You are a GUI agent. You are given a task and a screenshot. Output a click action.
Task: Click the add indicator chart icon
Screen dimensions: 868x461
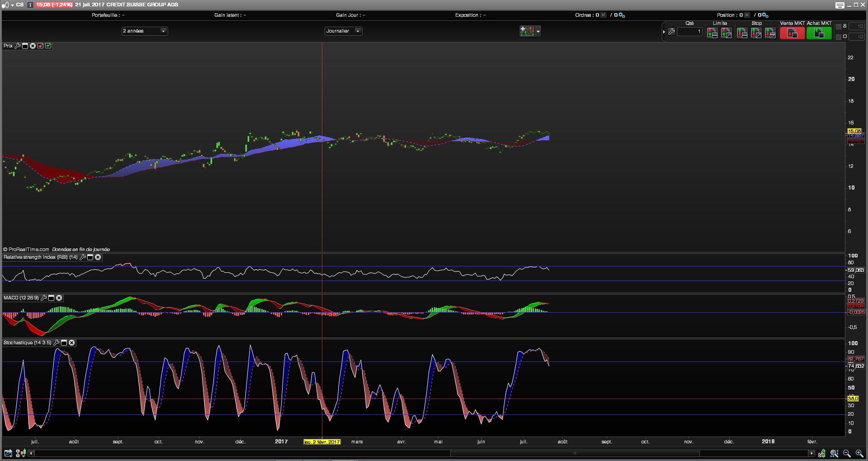tap(527, 31)
